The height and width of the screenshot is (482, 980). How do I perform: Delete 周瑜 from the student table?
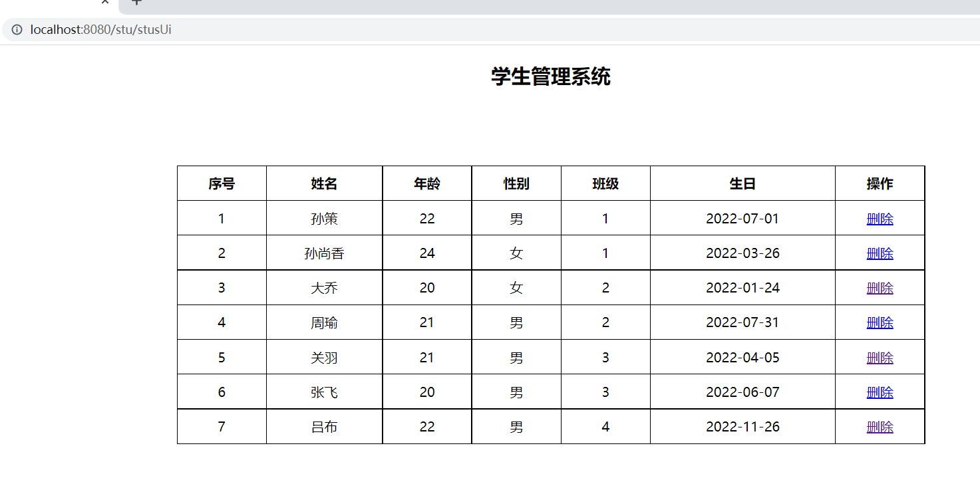880,322
